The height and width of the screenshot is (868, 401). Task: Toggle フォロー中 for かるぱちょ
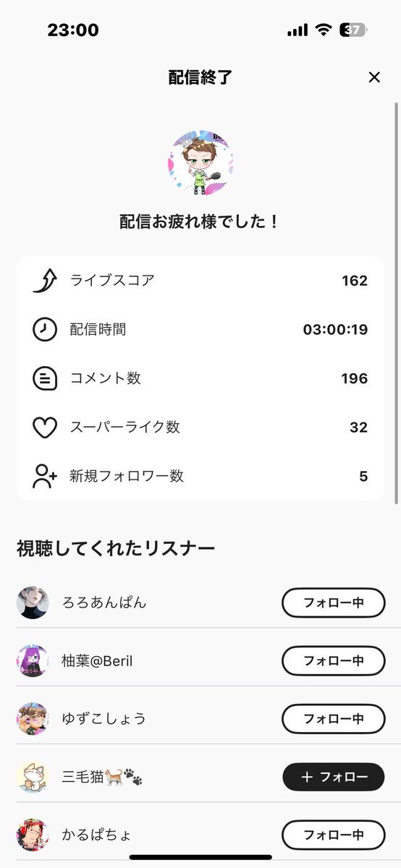(x=334, y=835)
